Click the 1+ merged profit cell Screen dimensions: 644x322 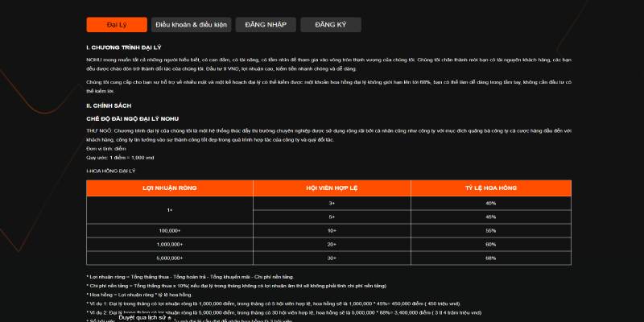(170, 210)
